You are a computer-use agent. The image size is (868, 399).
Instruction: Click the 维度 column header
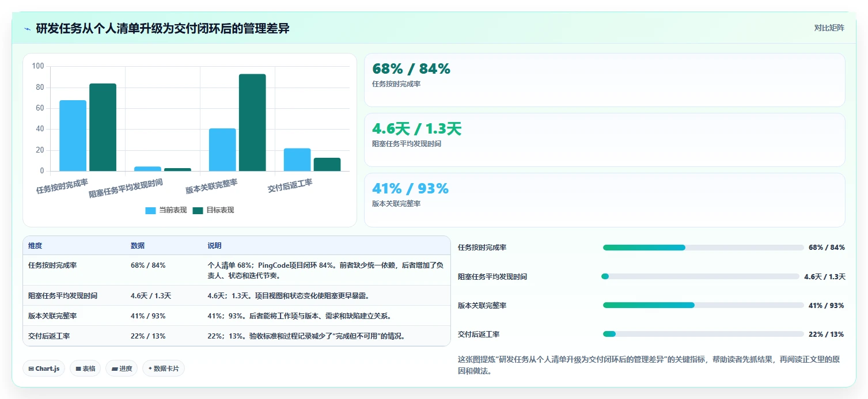coord(35,246)
